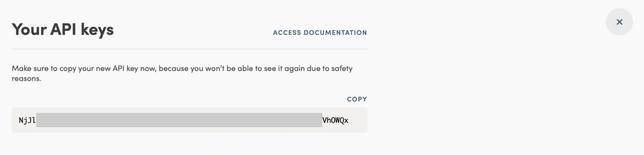Click the word "API" in the heading
The height and width of the screenshot is (155, 644).
point(63,29)
